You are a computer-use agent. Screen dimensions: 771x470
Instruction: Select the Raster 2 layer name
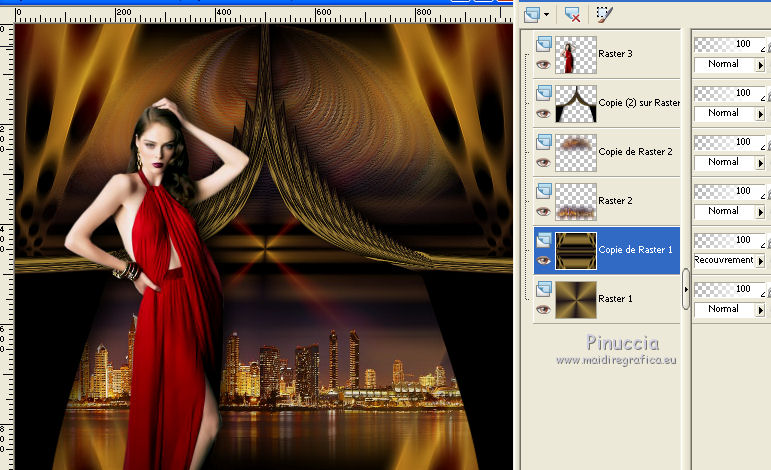pyautogui.click(x=615, y=201)
